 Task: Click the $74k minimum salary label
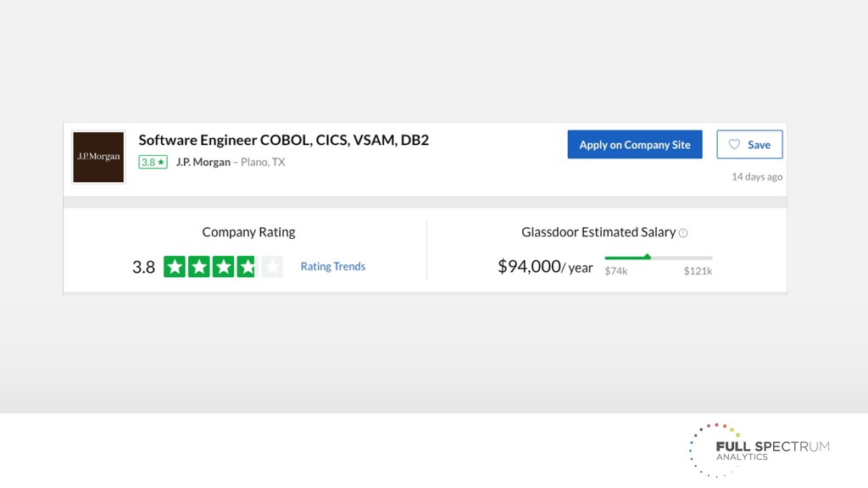(616, 271)
